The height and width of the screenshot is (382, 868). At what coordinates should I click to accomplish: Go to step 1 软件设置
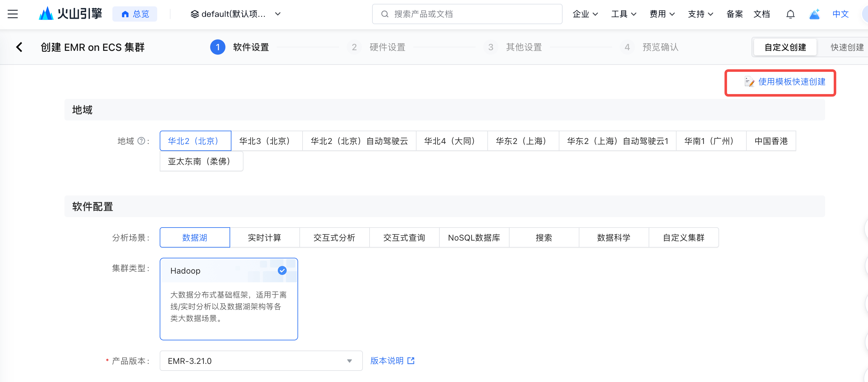click(x=240, y=47)
